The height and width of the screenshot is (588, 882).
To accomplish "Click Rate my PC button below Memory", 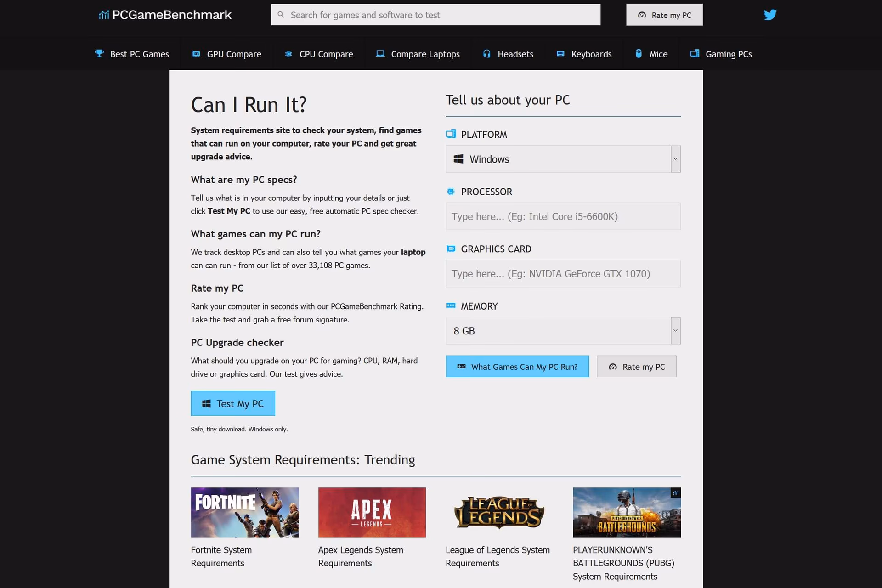I will (636, 366).
